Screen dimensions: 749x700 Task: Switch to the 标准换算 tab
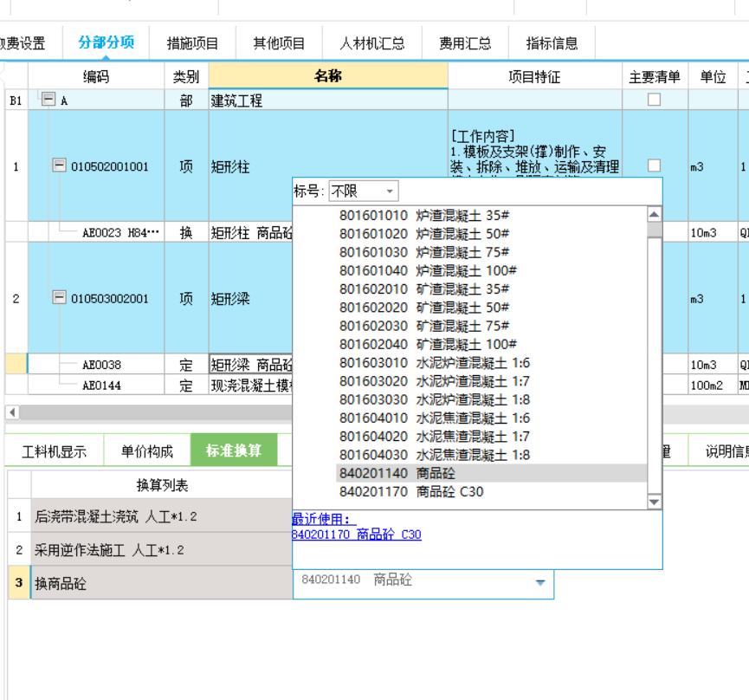click(x=234, y=450)
